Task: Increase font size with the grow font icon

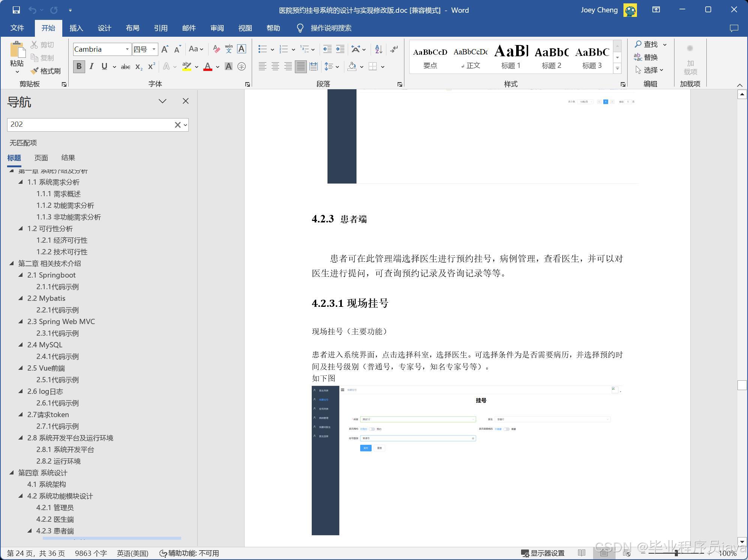Action: (x=165, y=49)
